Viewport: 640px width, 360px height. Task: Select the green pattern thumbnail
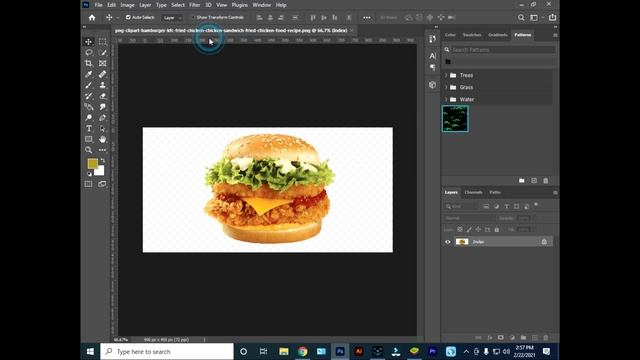[x=455, y=119]
